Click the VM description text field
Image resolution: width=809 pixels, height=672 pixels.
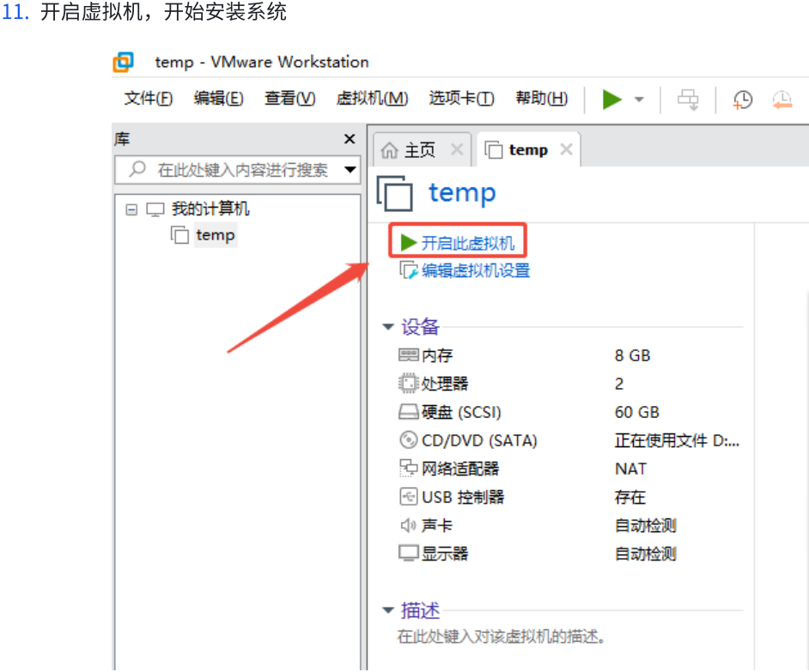(501, 637)
